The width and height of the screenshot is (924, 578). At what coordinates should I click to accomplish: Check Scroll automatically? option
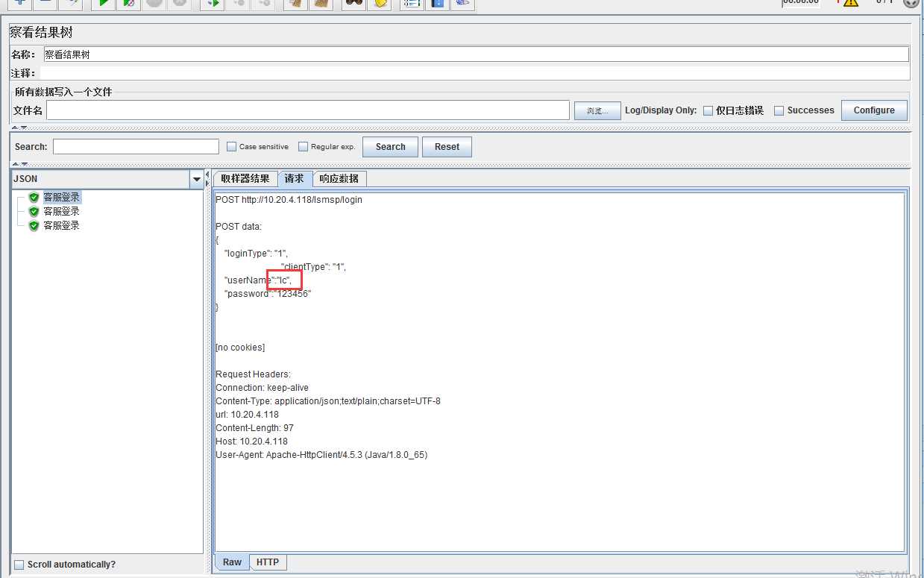click(19, 565)
